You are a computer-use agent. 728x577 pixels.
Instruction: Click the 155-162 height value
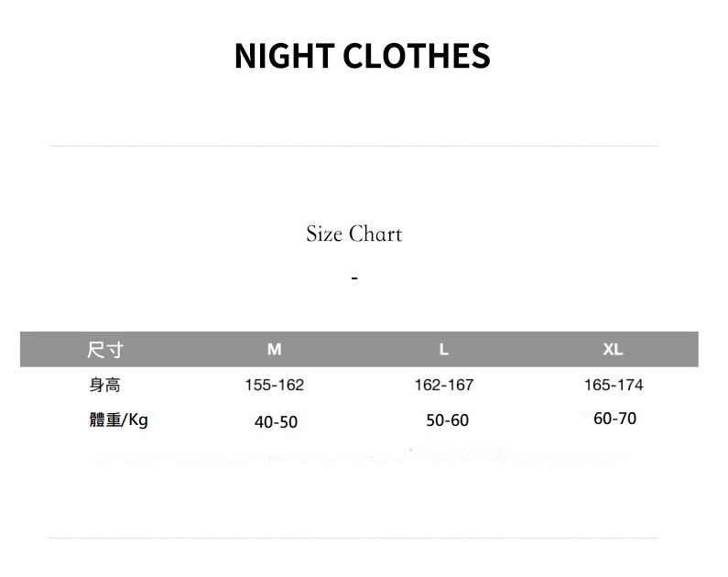coord(275,385)
